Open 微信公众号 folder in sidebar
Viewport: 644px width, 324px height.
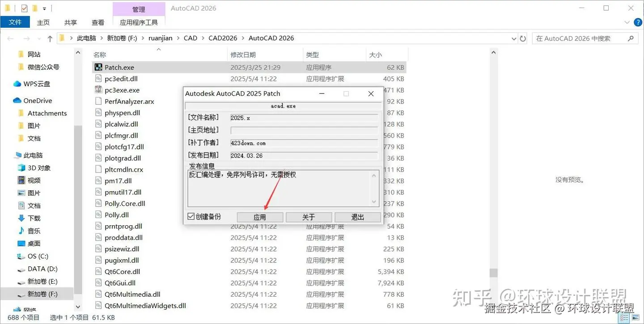pos(38,67)
